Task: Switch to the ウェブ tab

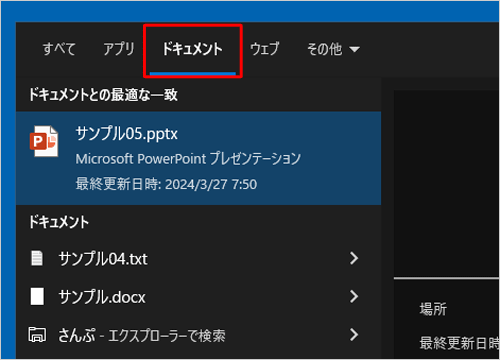Action: (264, 49)
